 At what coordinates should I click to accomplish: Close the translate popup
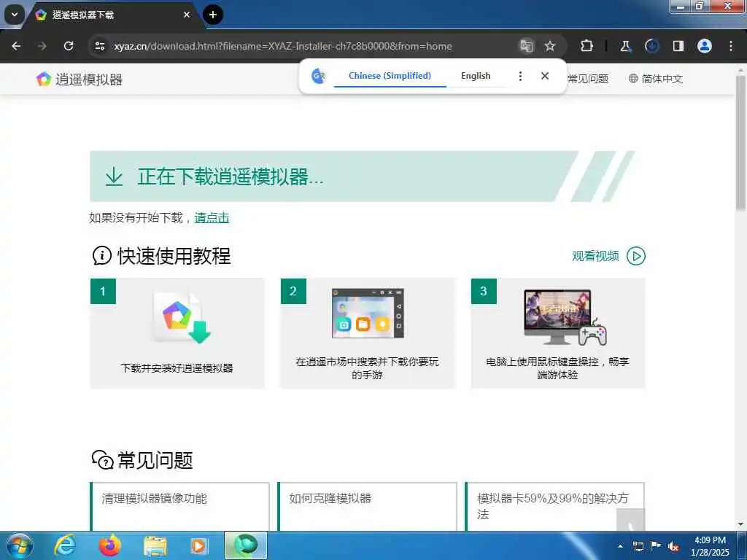click(545, 76)
